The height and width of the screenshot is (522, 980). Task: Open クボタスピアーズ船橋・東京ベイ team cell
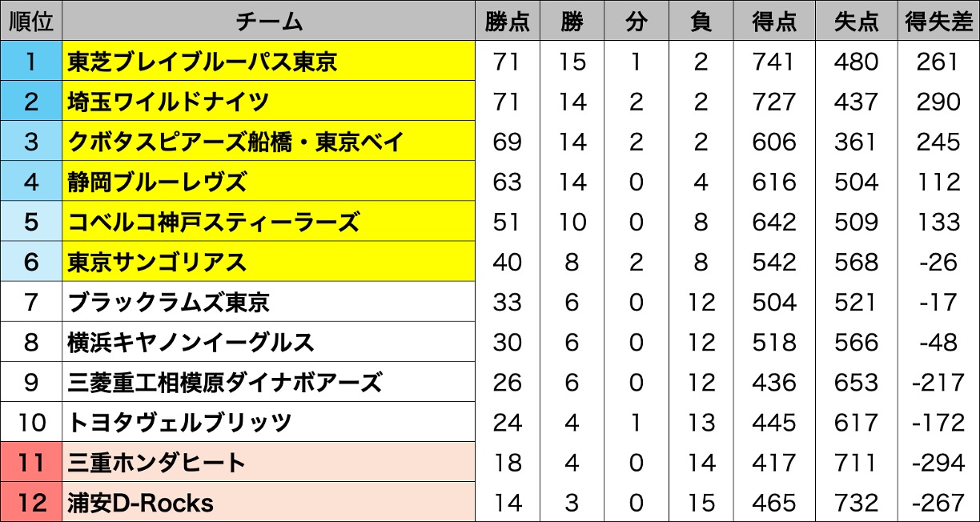pos(269,142)
